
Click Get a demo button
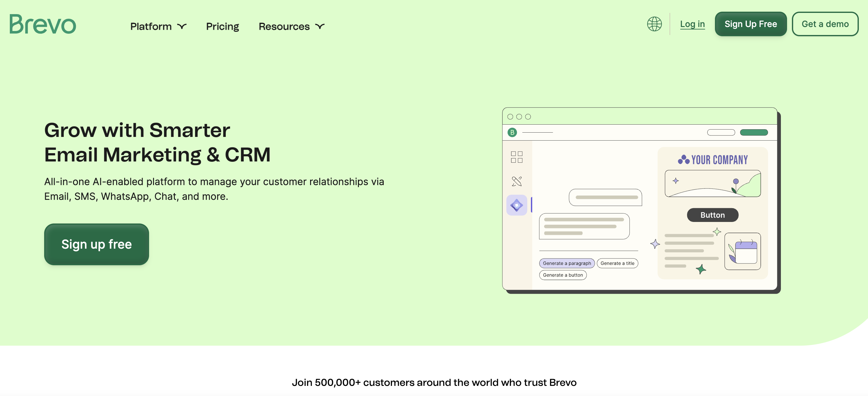[824, 24]
